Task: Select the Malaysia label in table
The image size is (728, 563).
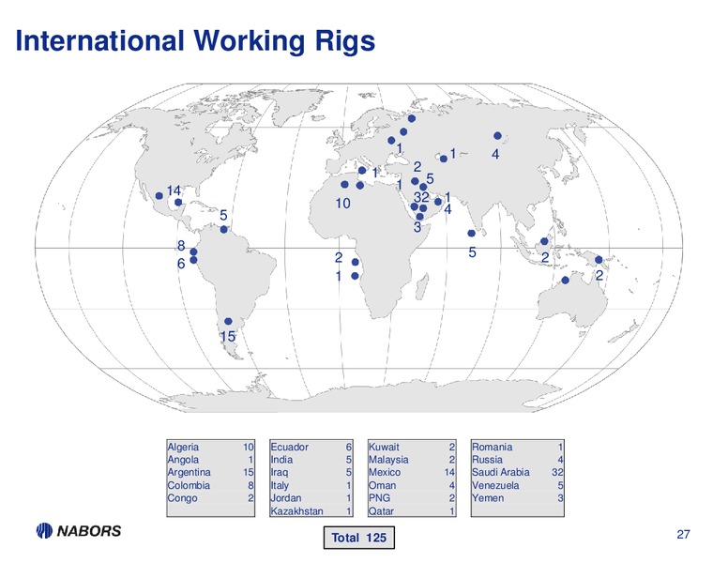Action: click(x=388, y=460)
